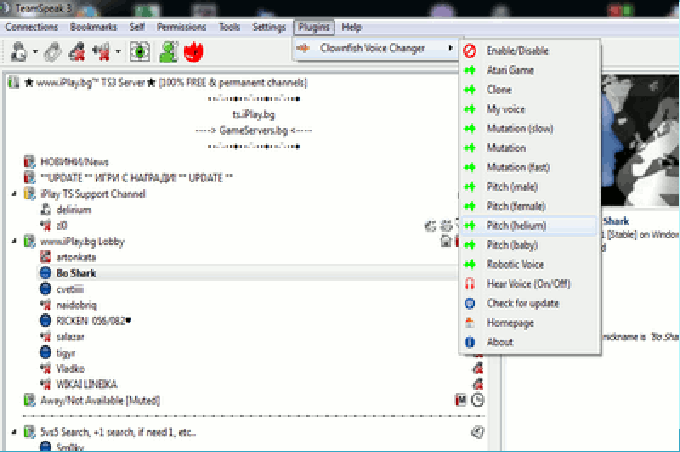Click the blue info icon beside About
680x452 pixels.
tap(469, 342)
